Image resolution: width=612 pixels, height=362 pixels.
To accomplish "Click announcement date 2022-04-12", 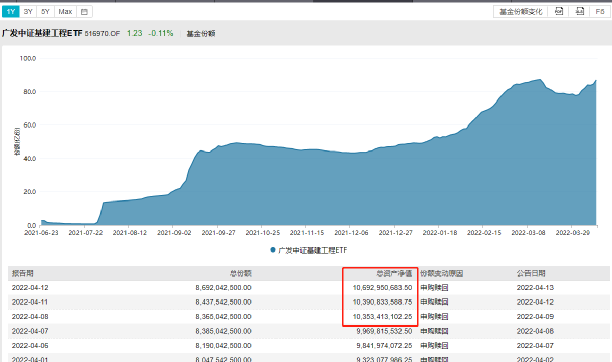I will point(536,302).
